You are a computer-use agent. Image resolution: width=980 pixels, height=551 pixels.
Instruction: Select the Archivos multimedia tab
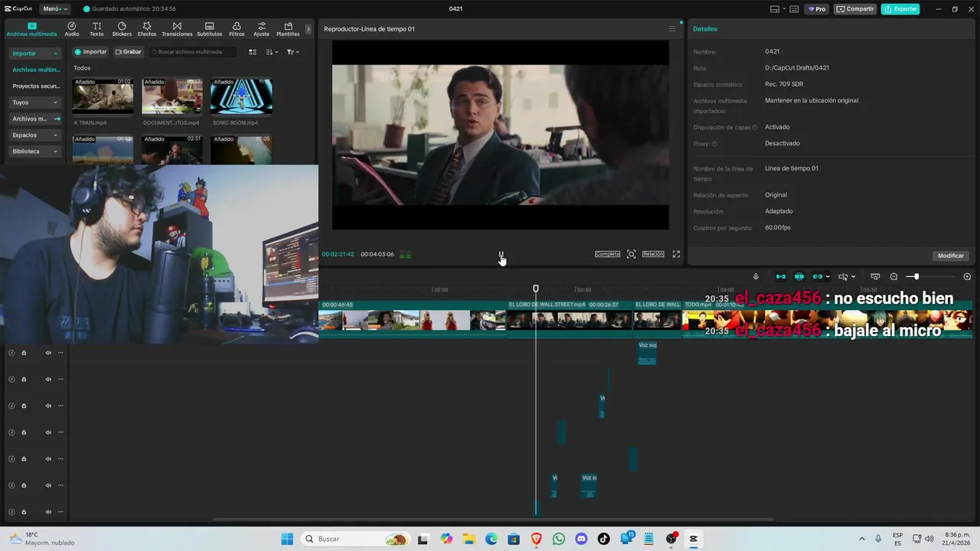click(x=31, y=29)
